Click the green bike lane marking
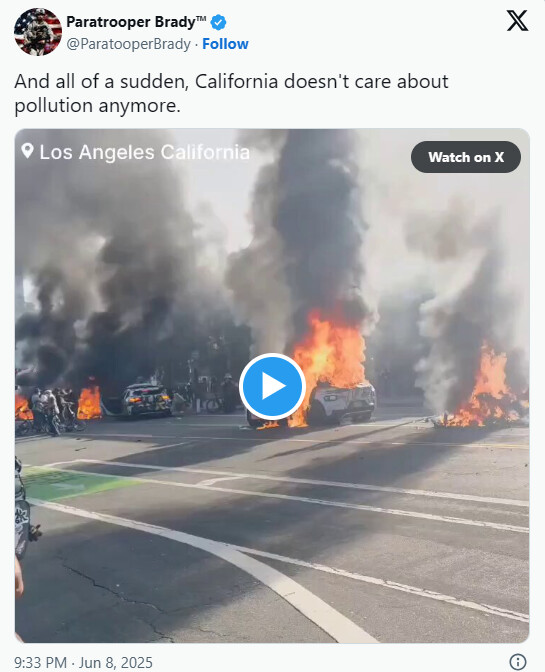 [73, 483]
